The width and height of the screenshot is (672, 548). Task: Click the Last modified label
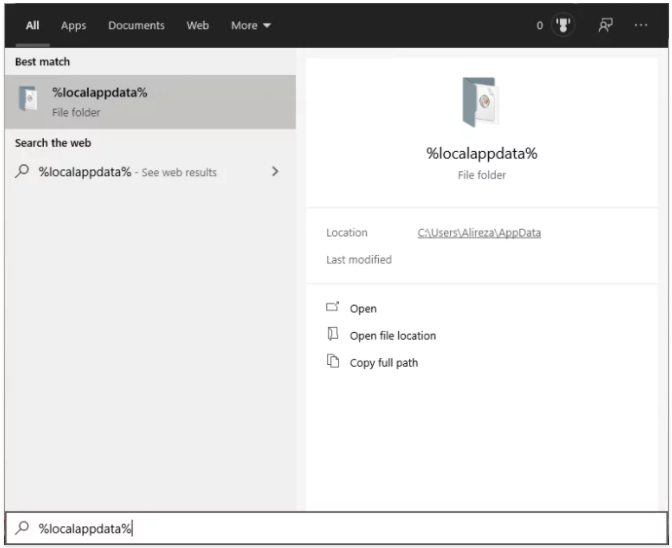(359, 260)
